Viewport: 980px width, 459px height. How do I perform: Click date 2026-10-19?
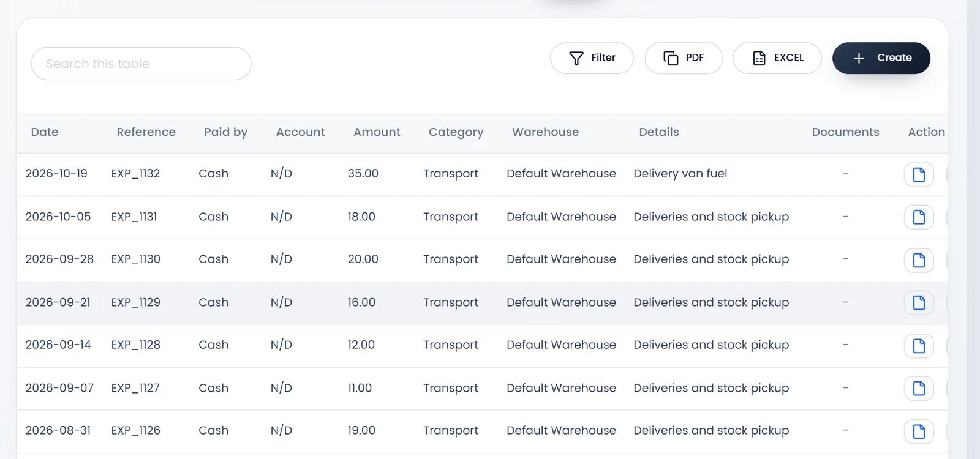pyautogui.click(x=56, y=174)
